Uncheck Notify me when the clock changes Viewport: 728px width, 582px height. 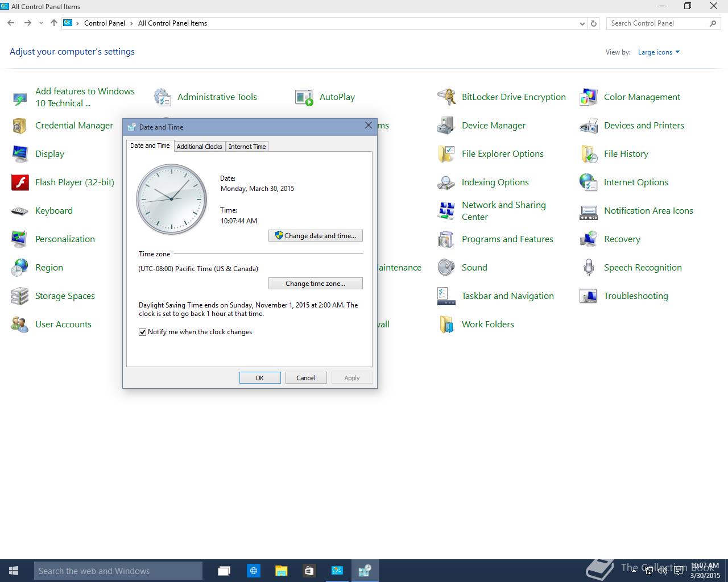tap(143, 332)
